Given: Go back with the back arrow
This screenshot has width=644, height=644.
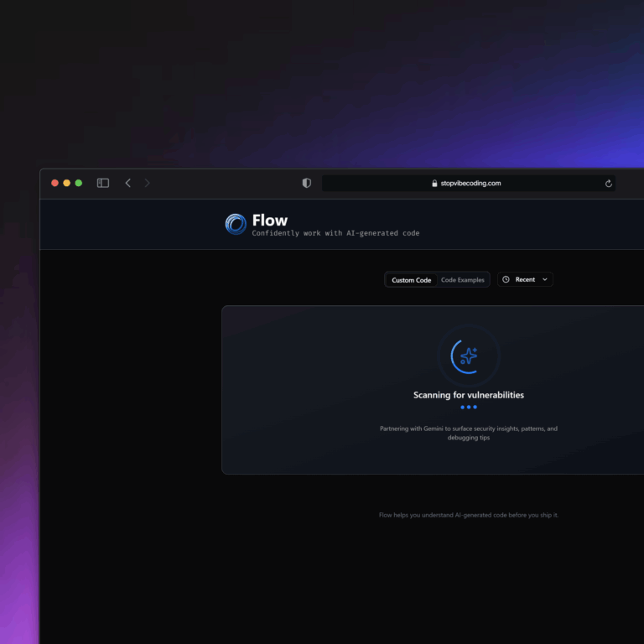Looking at the screenshot, I should pos(127,183).
